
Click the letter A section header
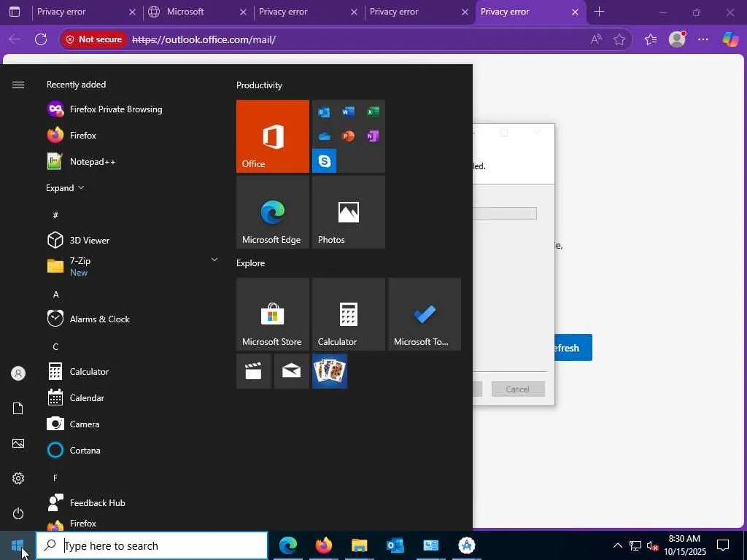pyautogui.click(x=55, y=295)
